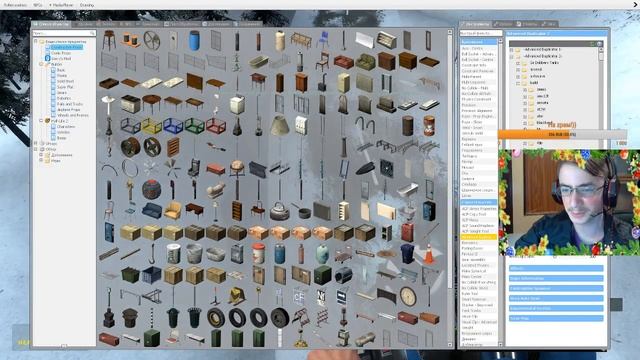Select the red-and-white paint bucket prop
The width and height of the screenshot is (640, 360).
[258, 254]
